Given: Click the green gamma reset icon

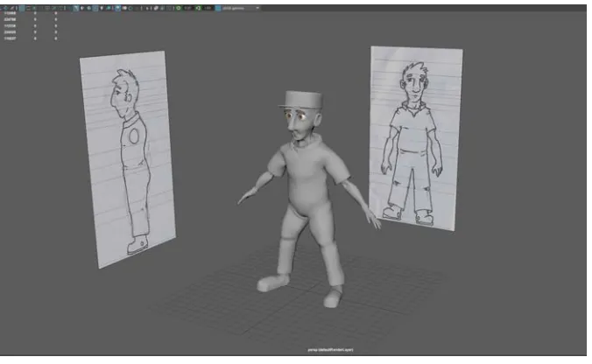Looking at the screenshot, I should pyautogui.click(x=198, y=8).
